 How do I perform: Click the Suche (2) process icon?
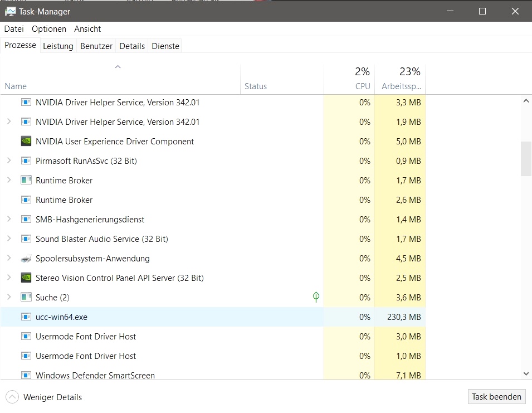(x=26, y=297)
